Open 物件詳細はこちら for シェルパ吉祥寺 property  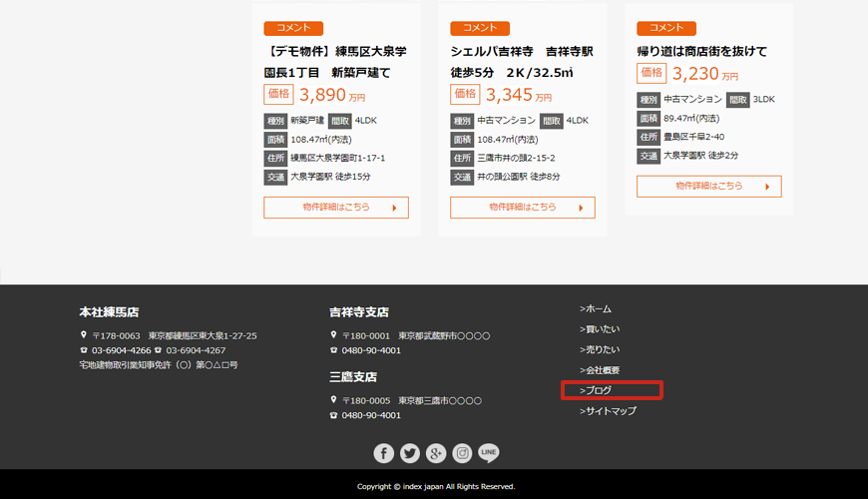pyautogui.click(x=523, y=208)
